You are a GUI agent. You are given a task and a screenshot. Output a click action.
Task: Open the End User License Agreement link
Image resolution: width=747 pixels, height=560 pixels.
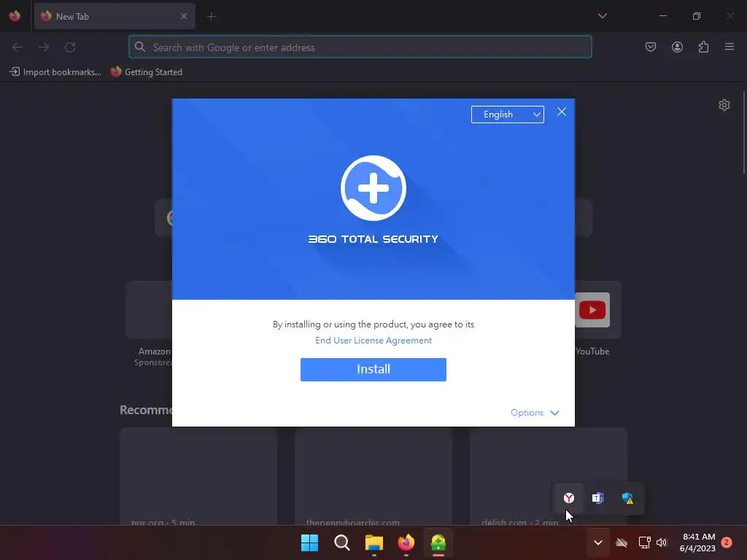click(373, 340)
